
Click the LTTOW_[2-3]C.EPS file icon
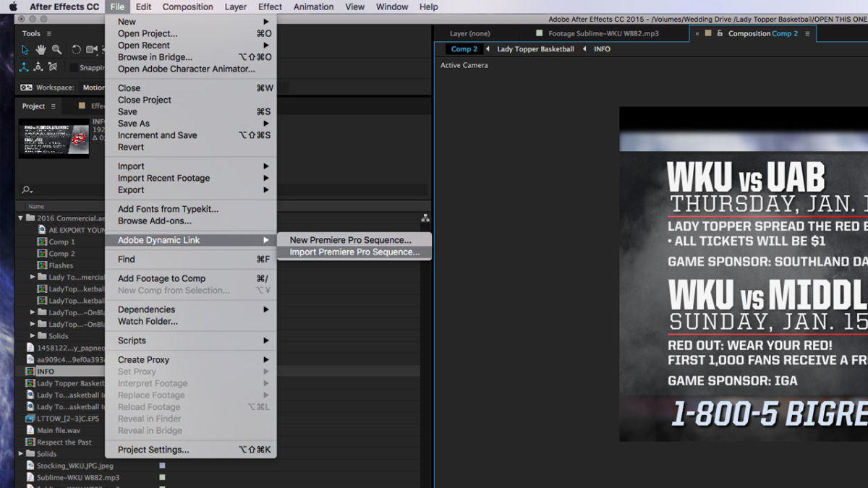(x=30, y=419)
